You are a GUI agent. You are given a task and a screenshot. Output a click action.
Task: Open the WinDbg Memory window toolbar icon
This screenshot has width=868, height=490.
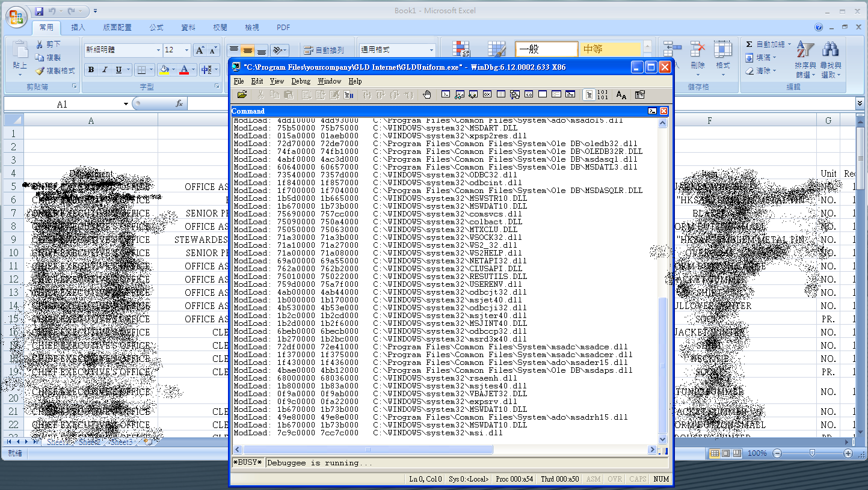coord(501,94)
